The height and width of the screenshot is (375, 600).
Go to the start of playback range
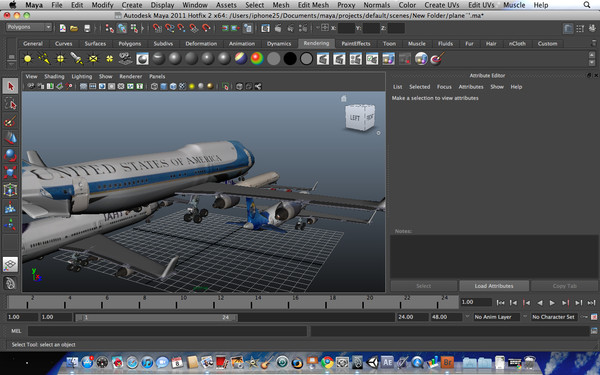pyautogui.click(x=500, y=303)
